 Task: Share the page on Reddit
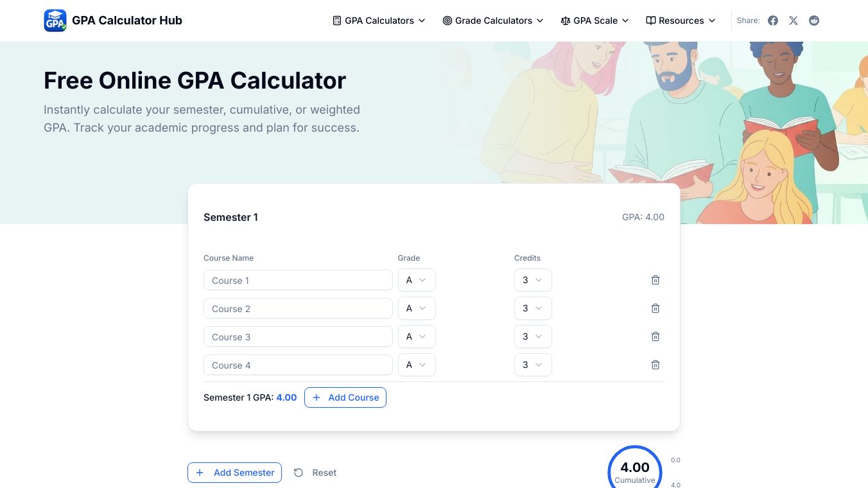tap(814, 21)
